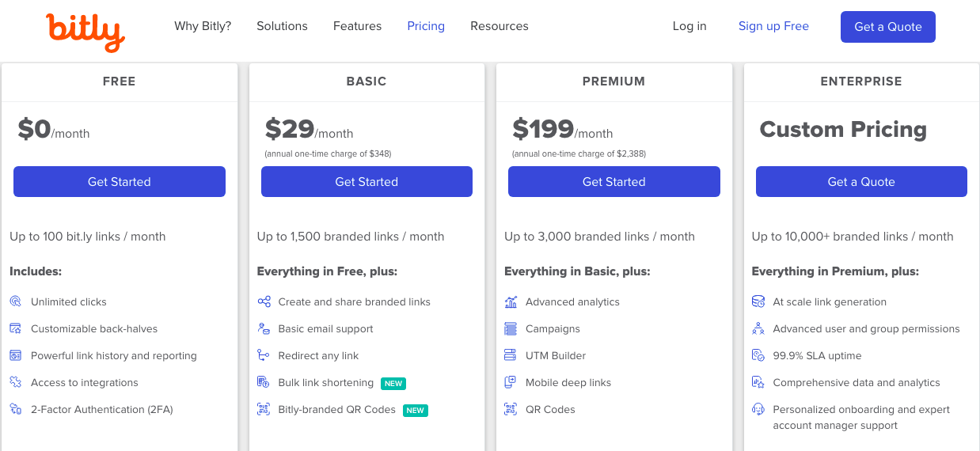
Task: Click 'Up to 1,500 branded links / month'
Action: pyautogui.click(x=351, y=237)
